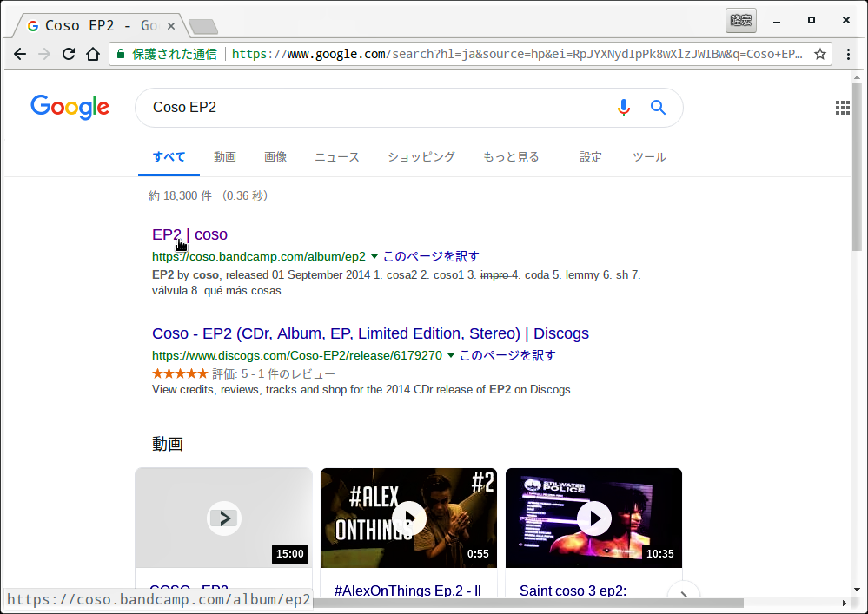
Task: Switch to the 動画 tab
Action: click(225, 157)
